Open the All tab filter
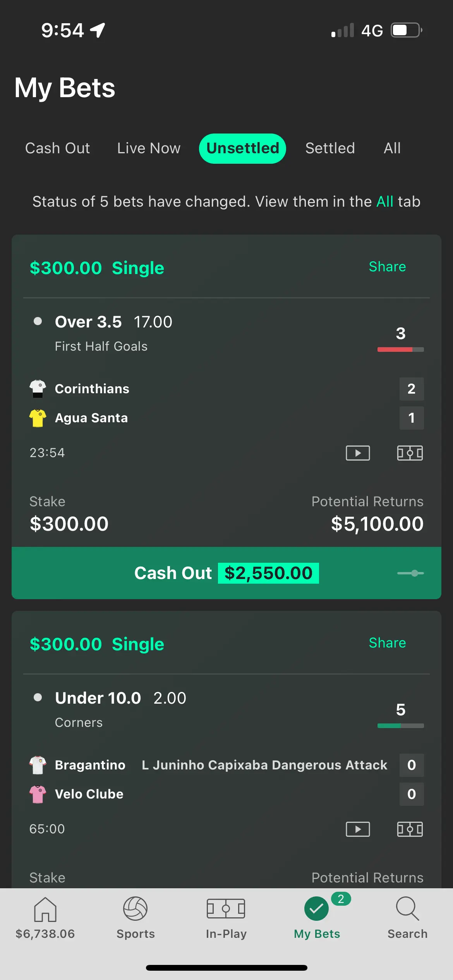Viewport: 453px width, 980px height. point(392,148)
